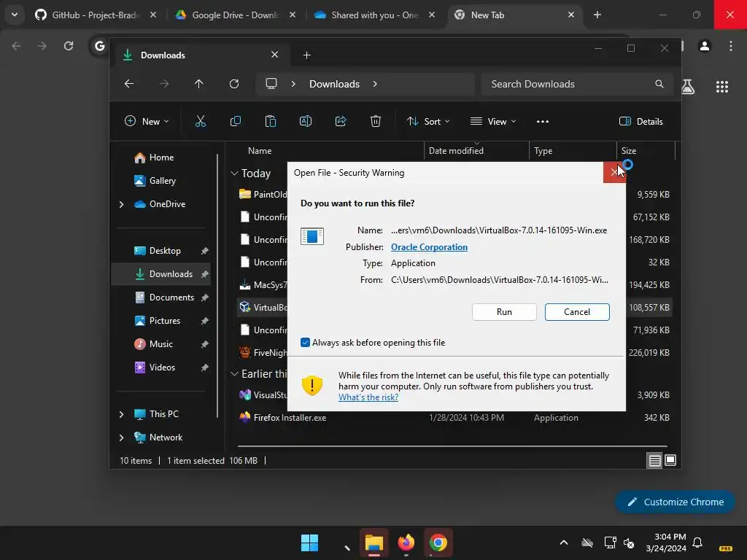
Task: Switch to large thumbnails view icon in status bar
Action: click(x=670, y=461)
